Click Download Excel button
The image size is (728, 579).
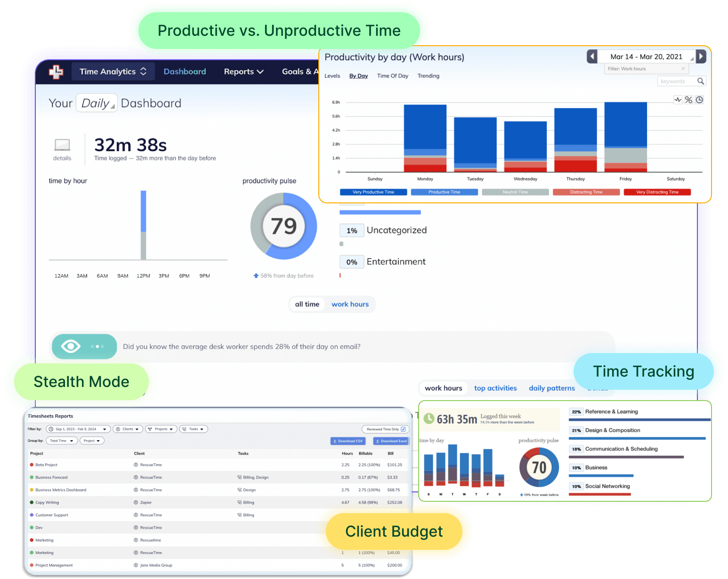click(391, 441)
